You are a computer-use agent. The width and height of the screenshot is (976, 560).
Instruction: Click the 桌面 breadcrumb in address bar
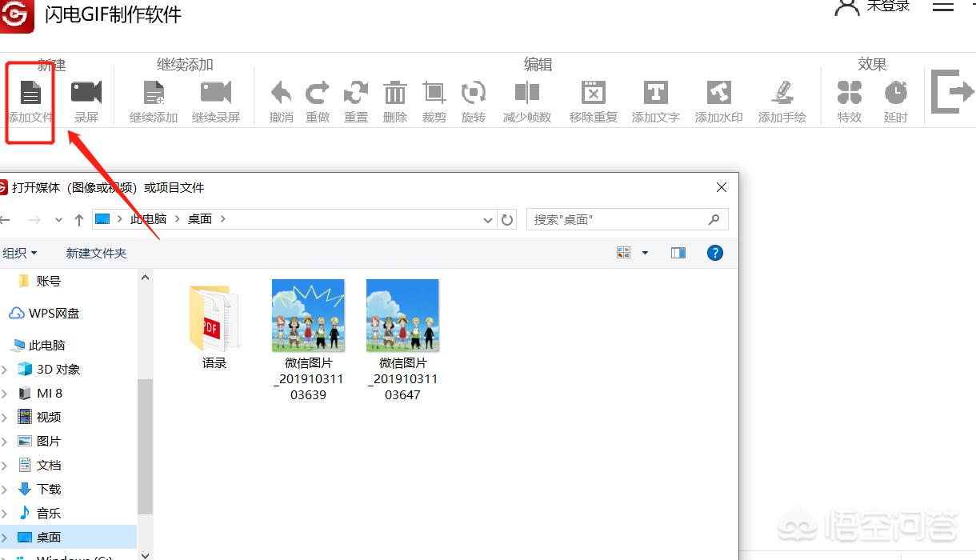click(x=200, y=219)
